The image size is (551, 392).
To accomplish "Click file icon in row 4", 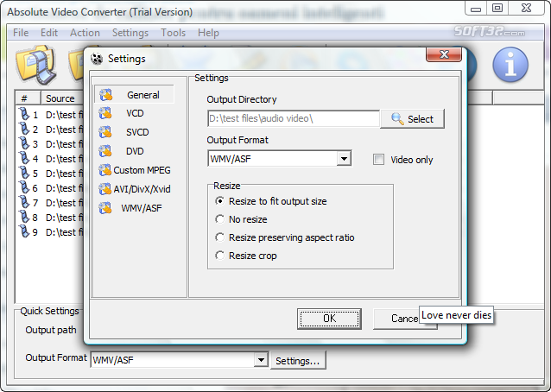I will (x=24, y=158).
